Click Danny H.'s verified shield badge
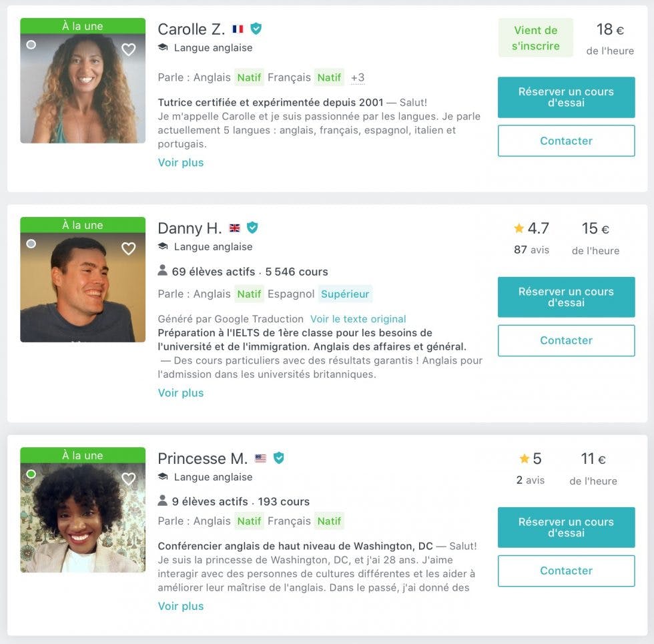 click(x=252, y=228)
